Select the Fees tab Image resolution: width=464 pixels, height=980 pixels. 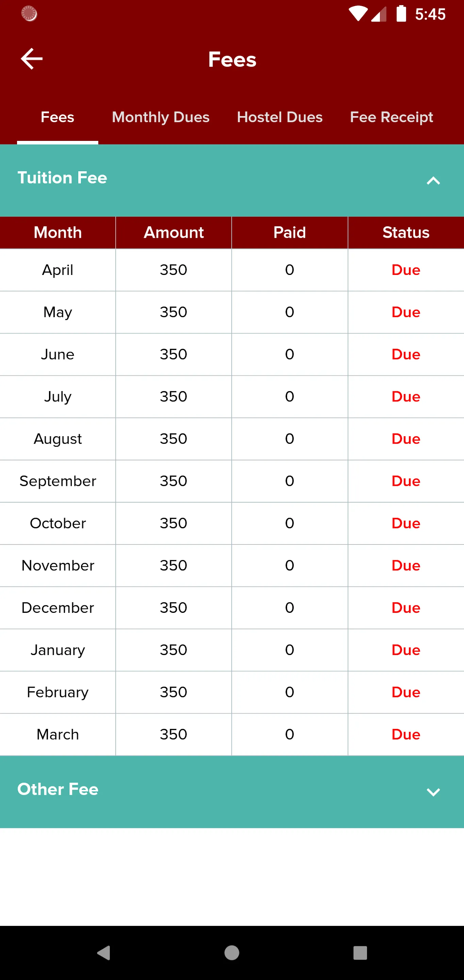click(57, 117)
